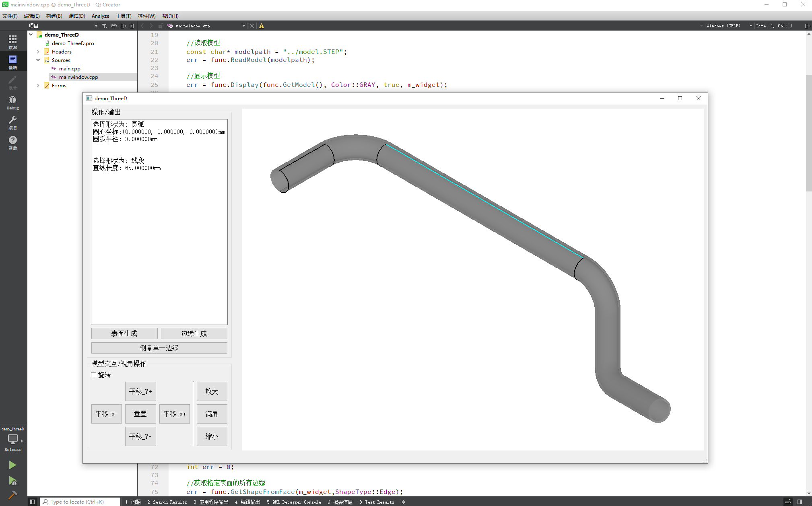The height and width of the screenshot is (506, 812).
Task: Open the Help mode question icon
Action: (x=13, y=142)
